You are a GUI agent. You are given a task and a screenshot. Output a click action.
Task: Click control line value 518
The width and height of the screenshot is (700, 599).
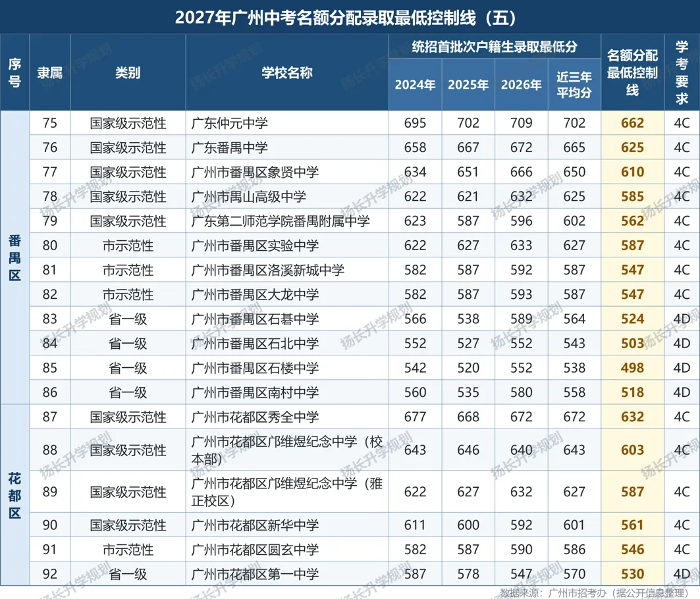(x=632, y=393)
